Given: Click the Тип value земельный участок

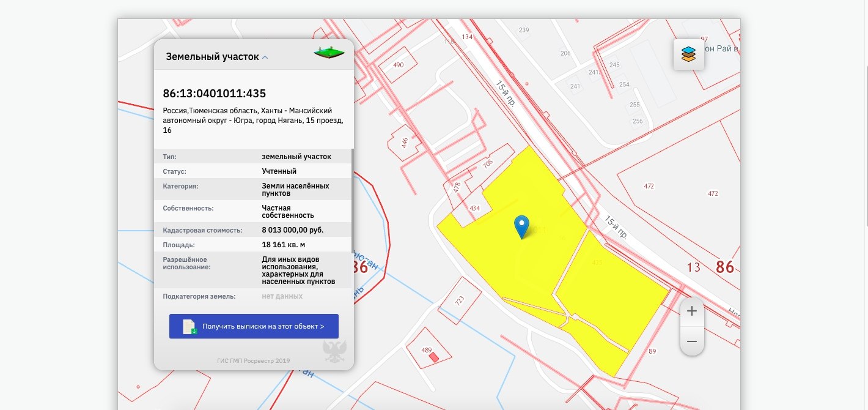Looking at the screenshot, I should [296, 157].
